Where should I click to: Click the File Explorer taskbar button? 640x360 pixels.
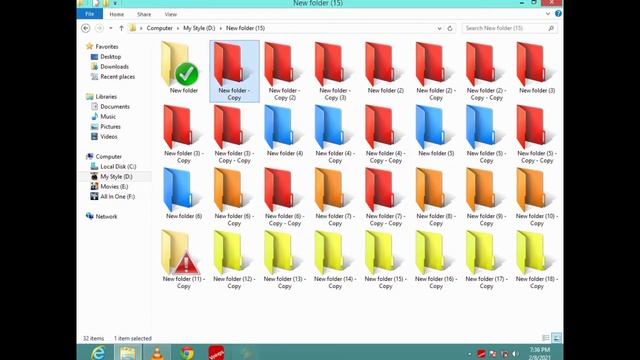128,352
